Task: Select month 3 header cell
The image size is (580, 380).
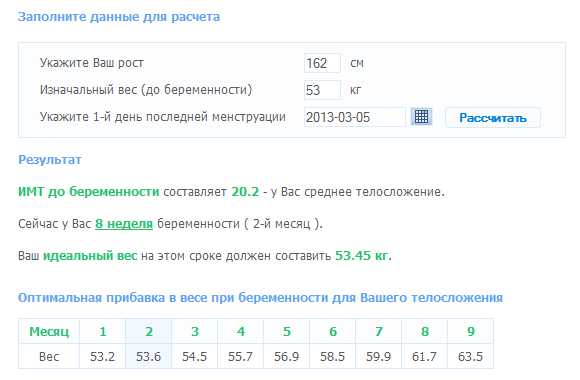Action: pyautogui.click(x=195, y=331)
